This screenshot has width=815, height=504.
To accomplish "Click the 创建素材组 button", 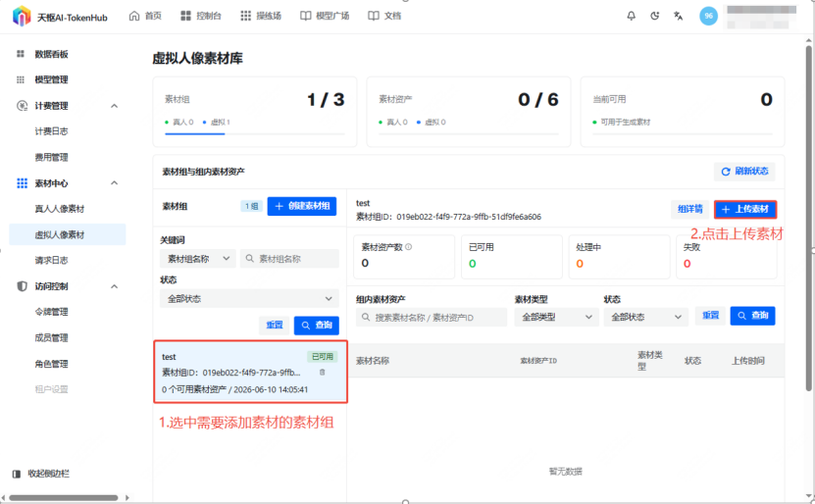I will click(x=302, y=206).
